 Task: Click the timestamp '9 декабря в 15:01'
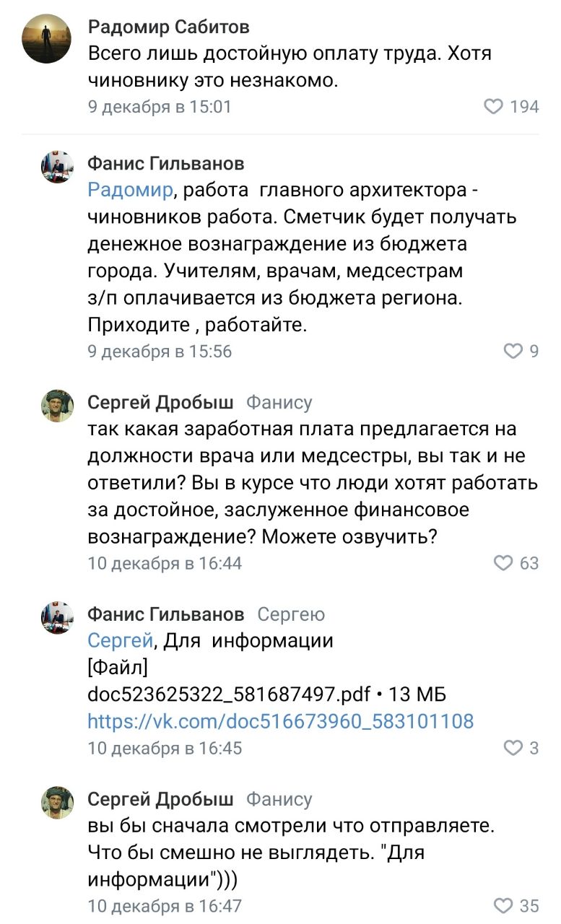pyautogui.click(x=160, y=107)
